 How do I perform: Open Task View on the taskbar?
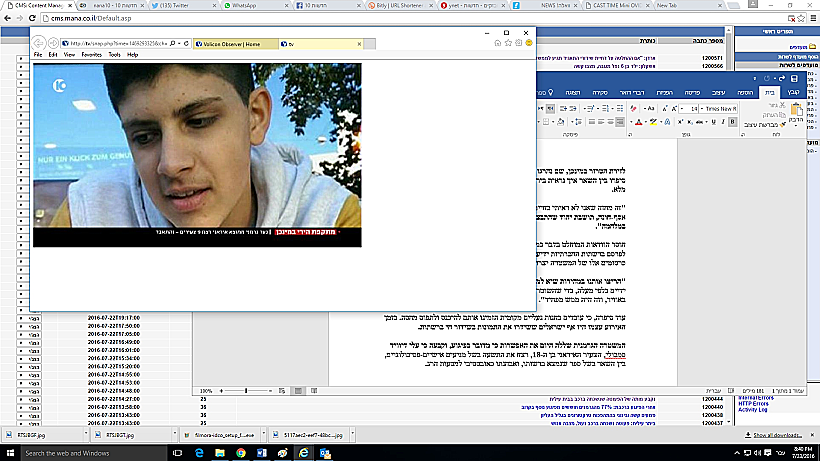(x=177, y=453)
